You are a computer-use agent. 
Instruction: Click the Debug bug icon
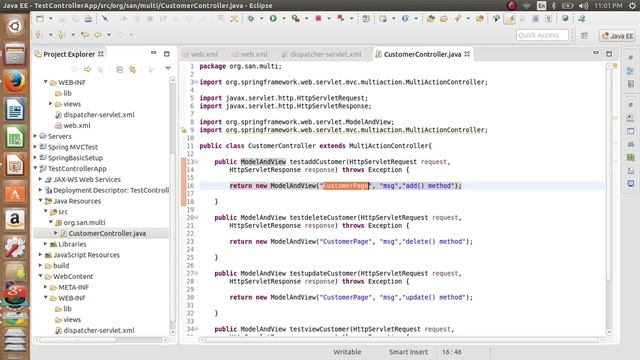[x=251, y=18]
